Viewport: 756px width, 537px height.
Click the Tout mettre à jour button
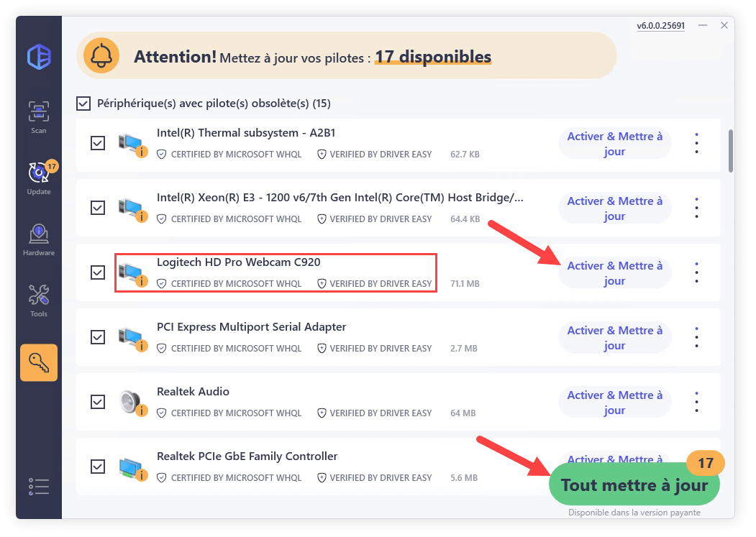pyautogui.click(x=634, y=485)
